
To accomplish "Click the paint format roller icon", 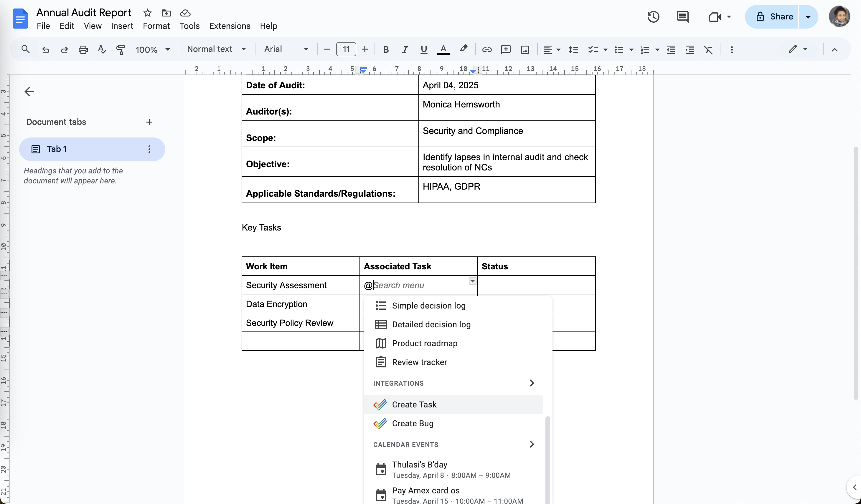I will (x=120, y=49).
